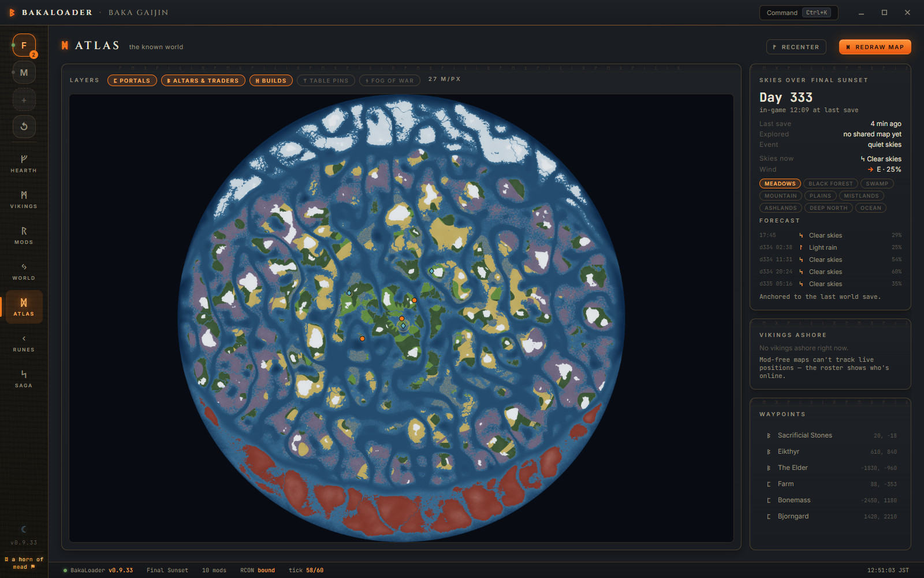Select the Black Forest biome chip
Screen dimensions: 924x578
830,184
